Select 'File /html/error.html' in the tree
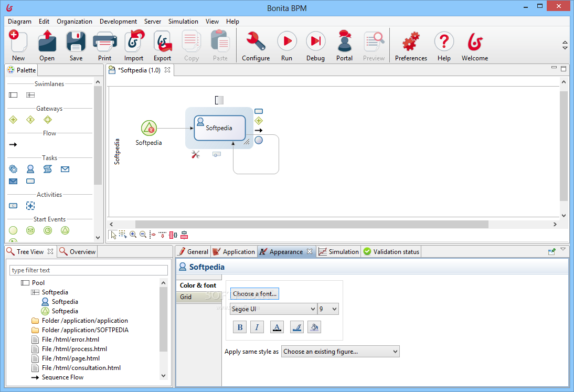 (66, 340)
